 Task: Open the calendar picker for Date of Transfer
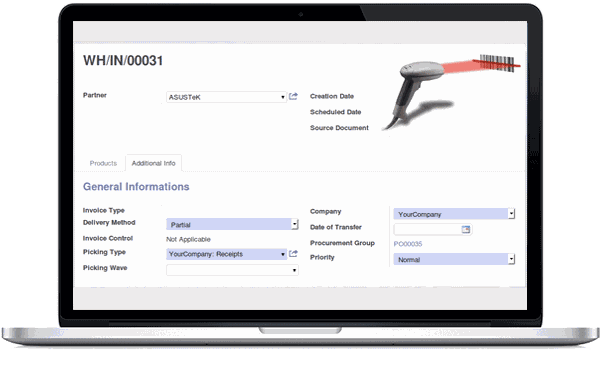click(x=466, y=229)
